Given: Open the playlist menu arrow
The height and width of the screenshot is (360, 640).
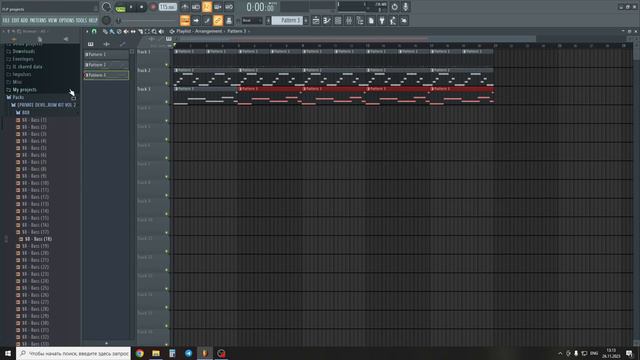Looking at the screenshot, I should (87, 31).
